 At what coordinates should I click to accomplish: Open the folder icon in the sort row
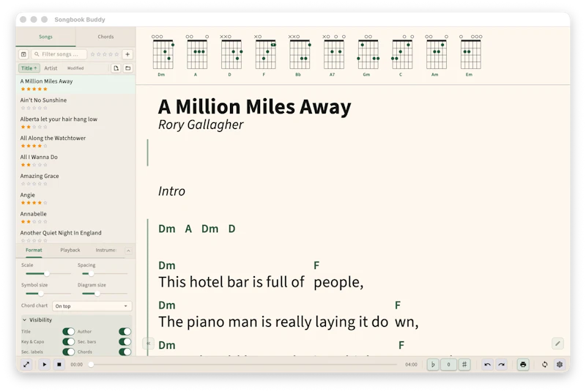point(127,68)
